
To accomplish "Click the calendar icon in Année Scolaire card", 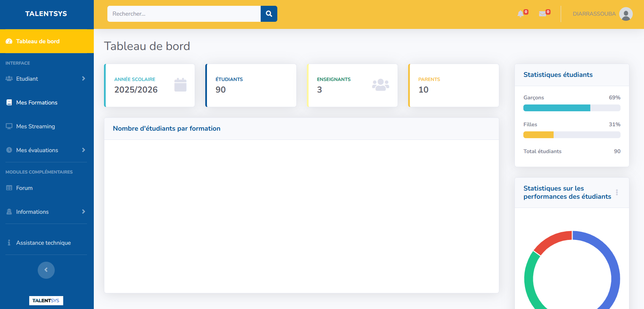I will pyautogui.click(x=180, y=85).
